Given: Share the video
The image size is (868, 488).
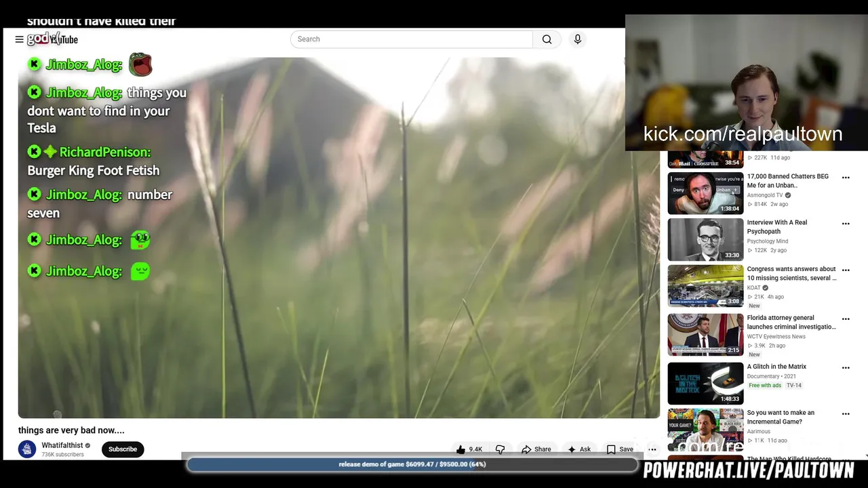Looking at the screenshot, I should click(536, 449).
